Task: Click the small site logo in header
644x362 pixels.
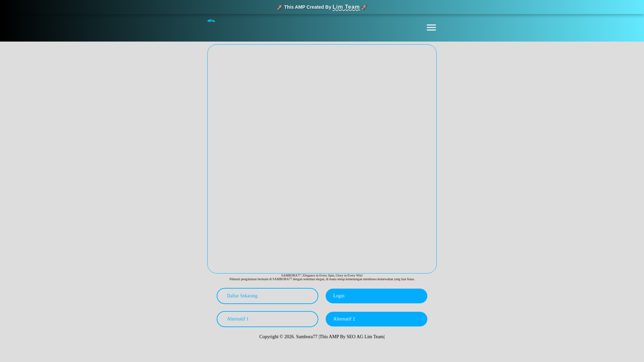Action: pos(211,21)
